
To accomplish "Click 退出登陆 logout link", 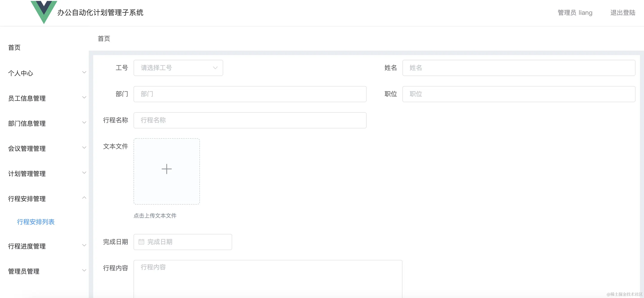I will click(622, 13).
